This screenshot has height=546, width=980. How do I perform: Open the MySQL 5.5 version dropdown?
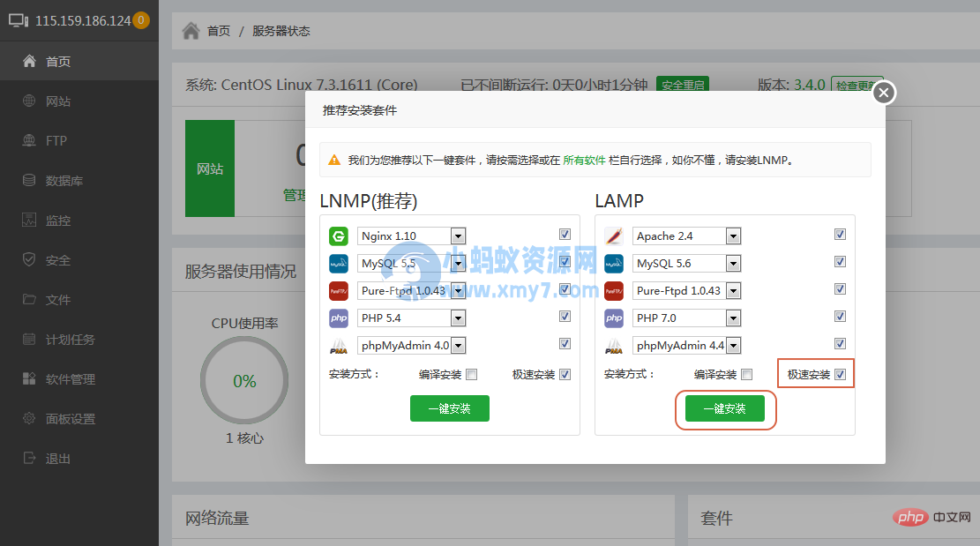[x=412, y=264]
